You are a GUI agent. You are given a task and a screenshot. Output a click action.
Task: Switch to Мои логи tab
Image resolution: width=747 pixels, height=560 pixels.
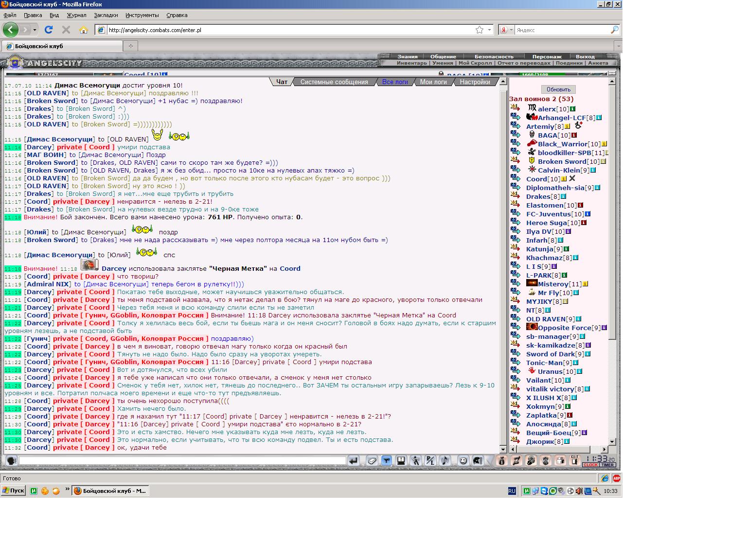(x=433, y=82)
